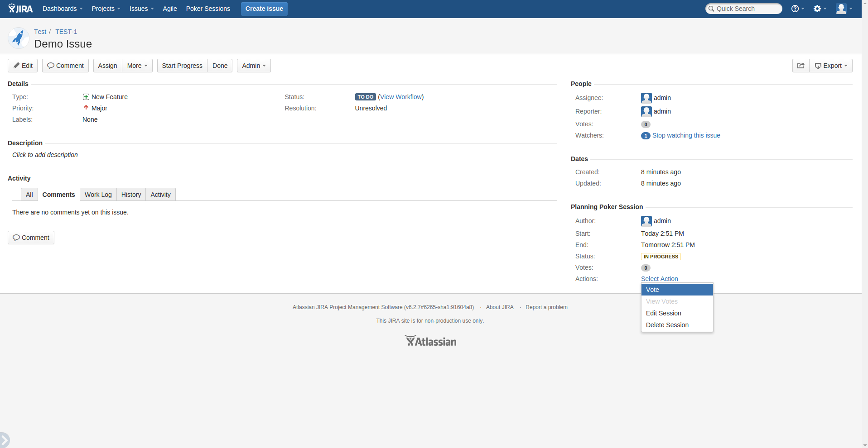The height and width of the screenshot is (448, 868).
Task: Click the bottom Comment button
Action: tap(31, 238)
